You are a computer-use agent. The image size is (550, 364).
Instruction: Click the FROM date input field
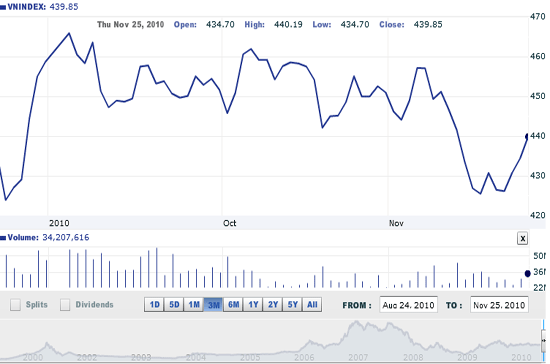(408, 305)
